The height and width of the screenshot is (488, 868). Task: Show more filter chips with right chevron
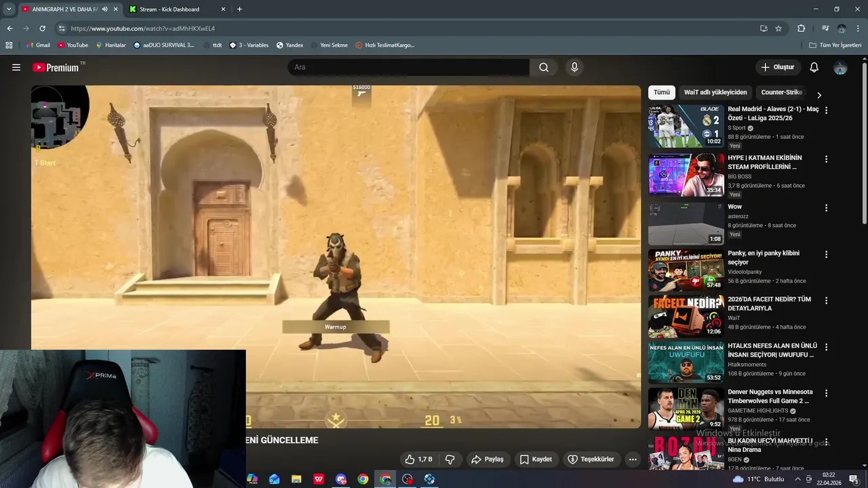[818, 95]
